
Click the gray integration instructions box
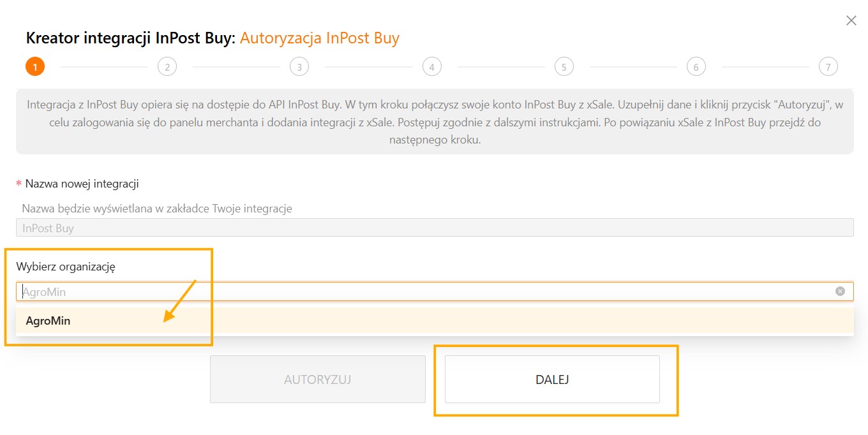[x=434, y=122]
